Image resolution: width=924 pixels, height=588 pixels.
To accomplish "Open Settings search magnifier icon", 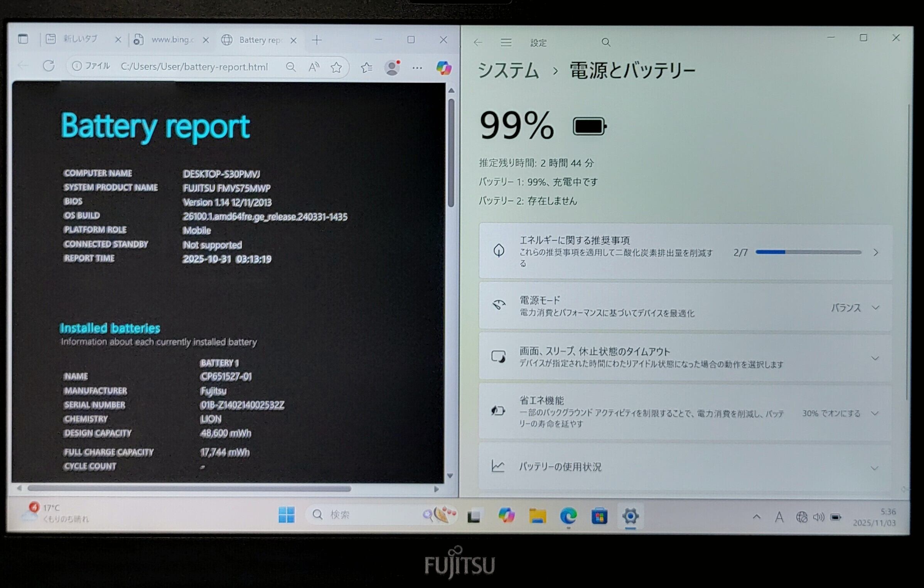I will click(x=605, y=42).
